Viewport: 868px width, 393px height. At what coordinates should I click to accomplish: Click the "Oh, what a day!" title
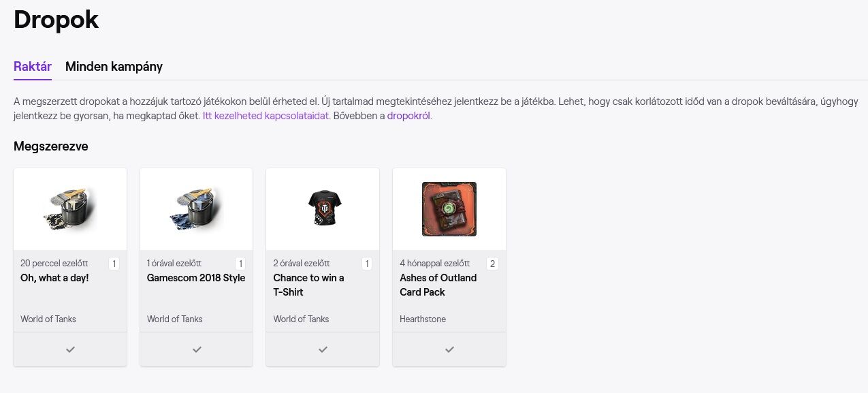(x=54, y=278)
